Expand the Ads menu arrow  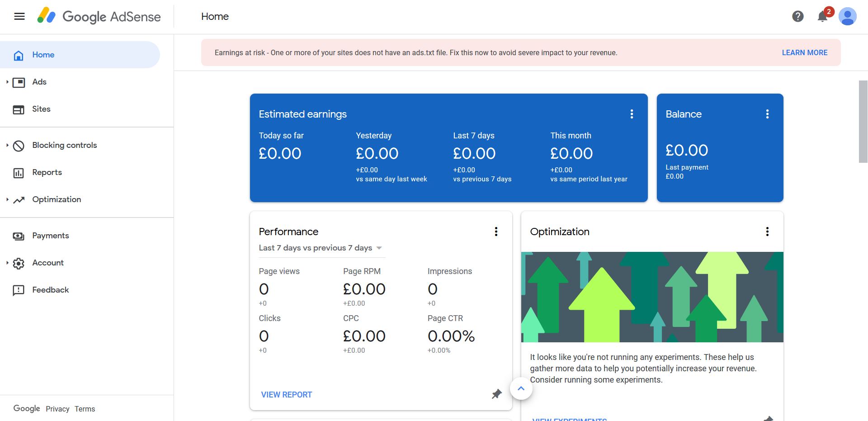7,82
